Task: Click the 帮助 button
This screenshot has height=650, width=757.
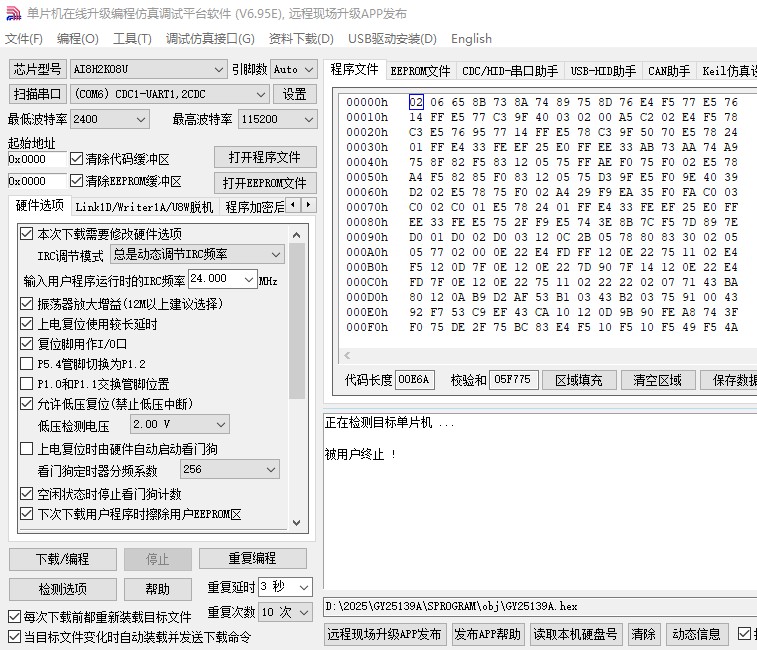Action: pyautogui.click(x=158, y=589)
